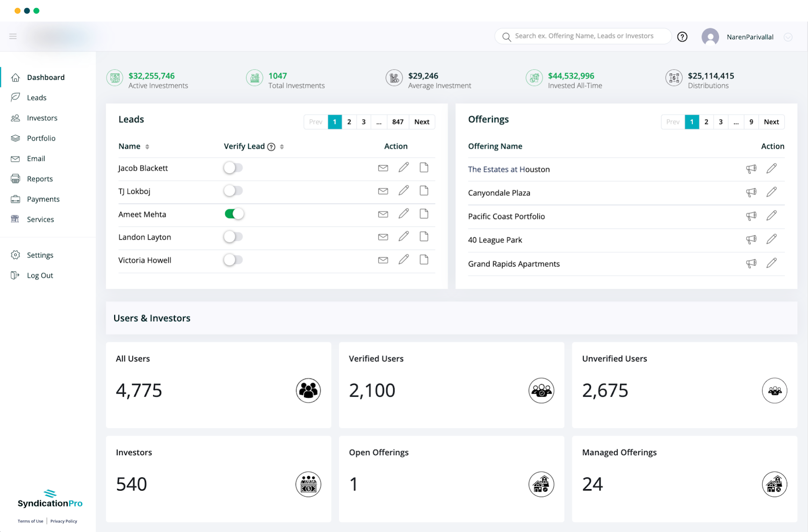Toggle Verify Lead for TJ Lokboj
Viewport: 808px width, 532px height.
click(233, 191)
